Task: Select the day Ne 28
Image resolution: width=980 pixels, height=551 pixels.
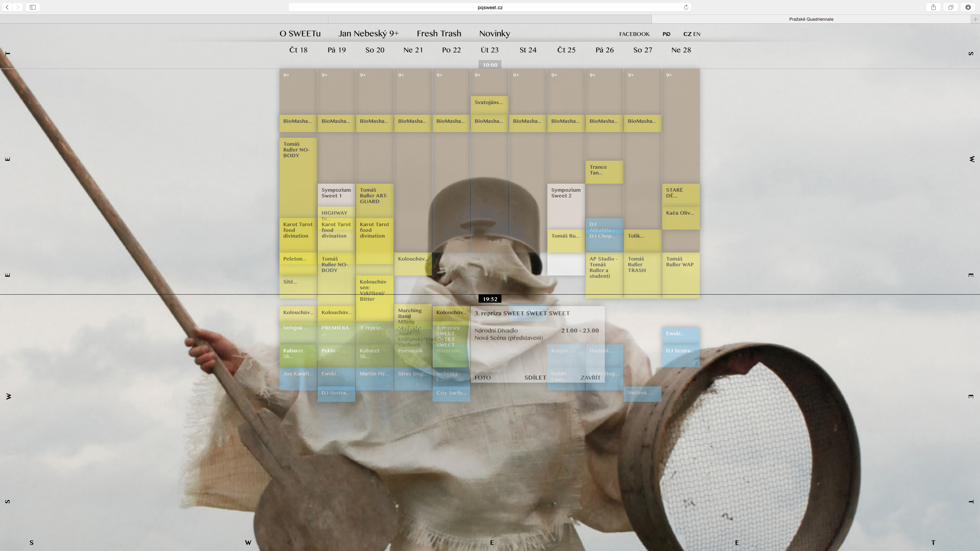Action: 681,50
